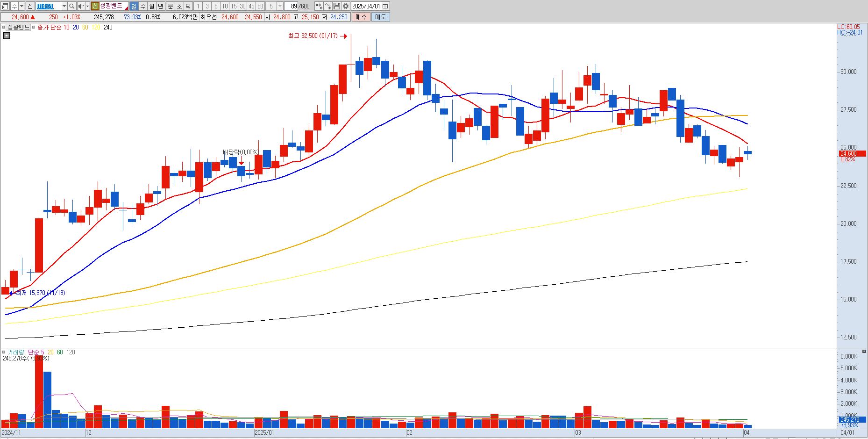Select the 일 daily period button

134,6
